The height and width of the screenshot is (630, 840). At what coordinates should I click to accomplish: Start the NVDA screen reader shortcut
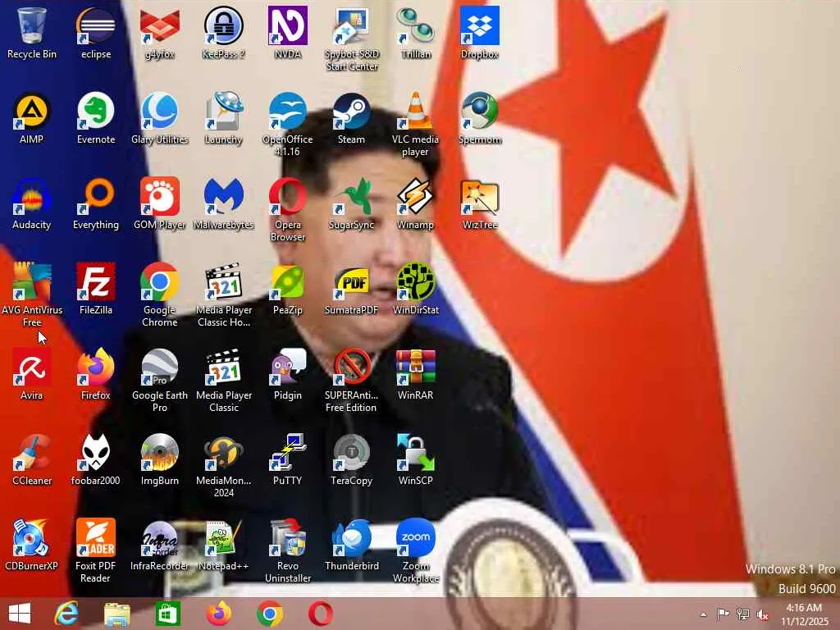[288, 33]
